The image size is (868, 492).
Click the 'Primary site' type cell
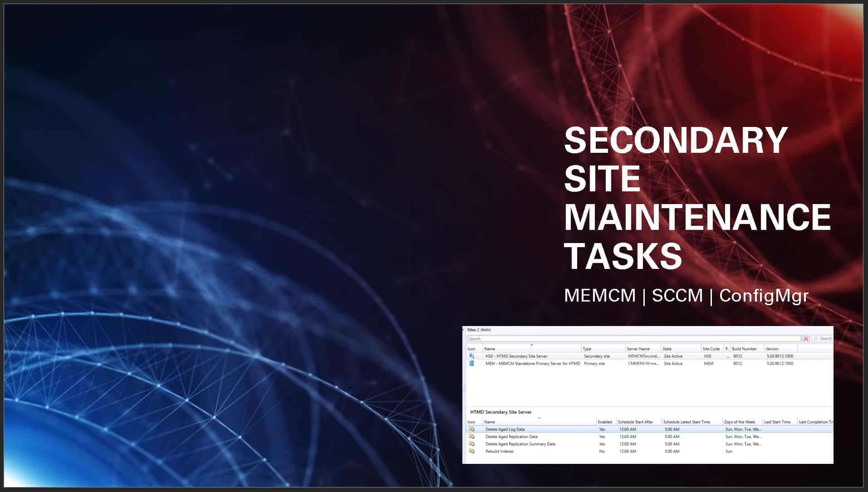(x=594, y=363)
